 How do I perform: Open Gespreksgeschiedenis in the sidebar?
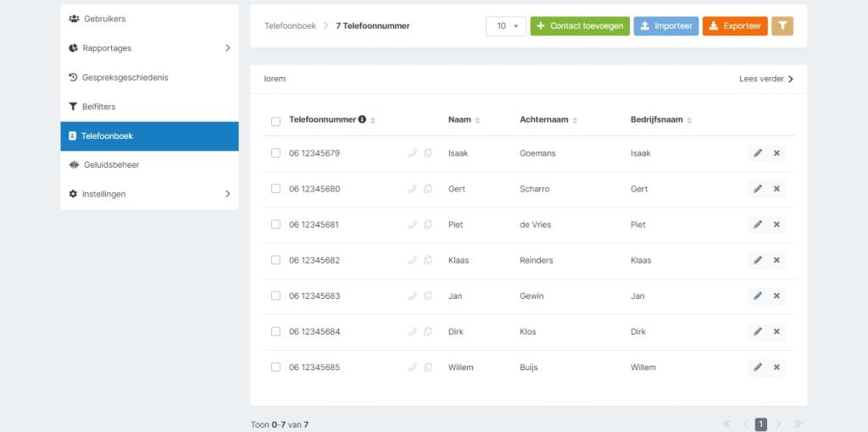149,77
